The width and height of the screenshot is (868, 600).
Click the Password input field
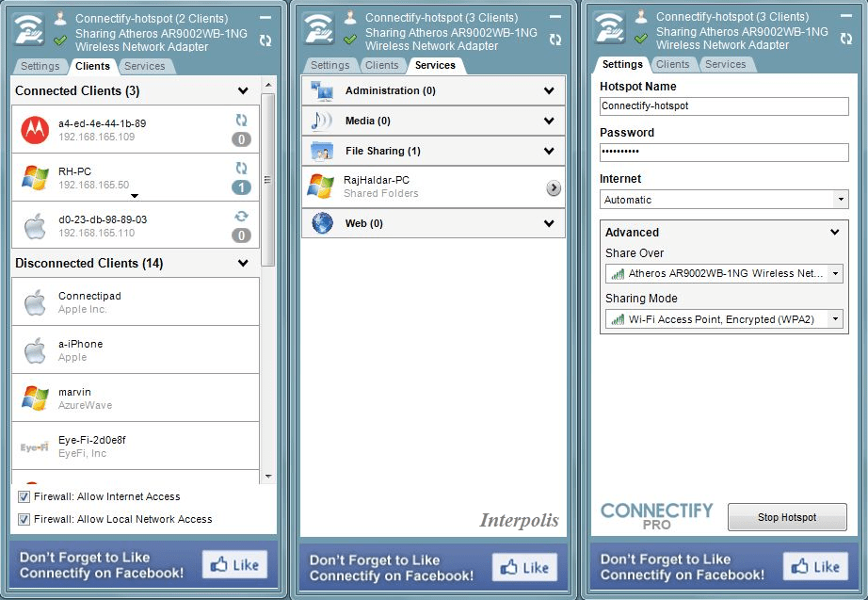pos(724,153)
